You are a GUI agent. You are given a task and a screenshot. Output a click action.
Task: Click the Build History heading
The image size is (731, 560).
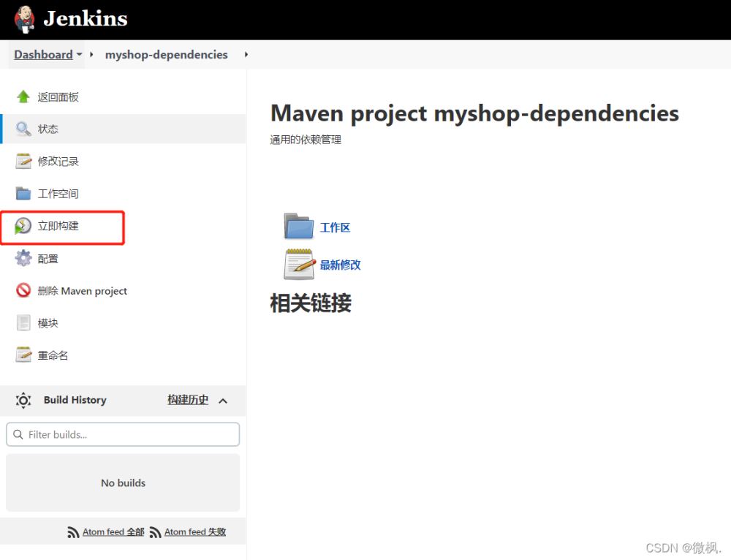(75, 400)
